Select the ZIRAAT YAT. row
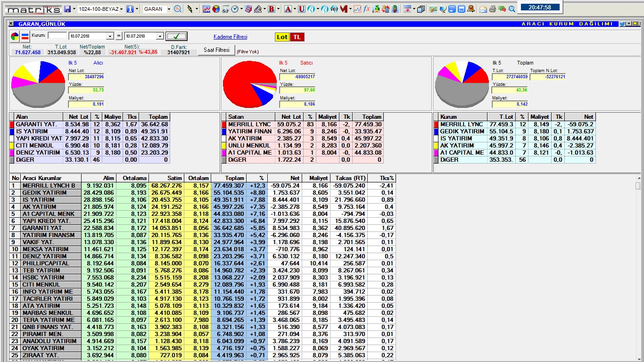This screenshot has width=644, height=362. [x=203, y=355]
